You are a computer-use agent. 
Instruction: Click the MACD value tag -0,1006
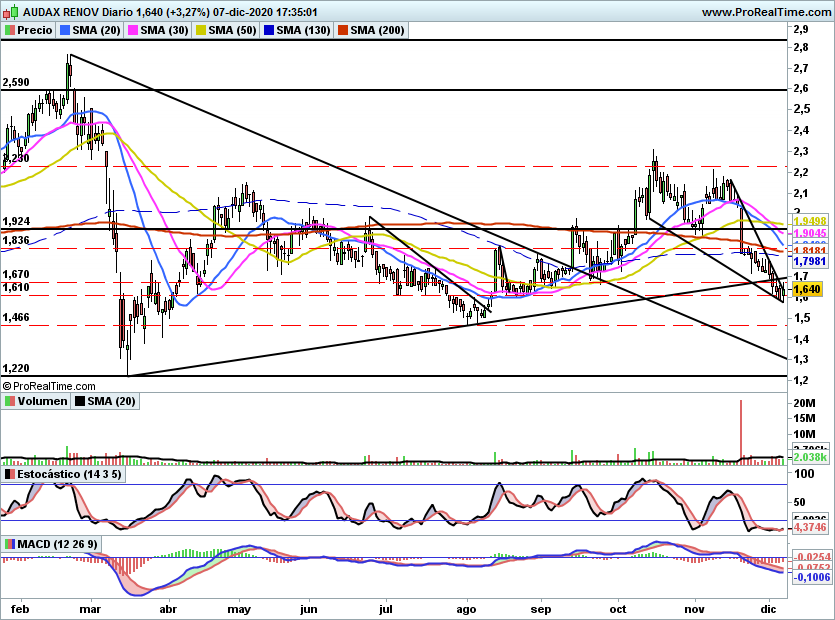click(812, 577)
